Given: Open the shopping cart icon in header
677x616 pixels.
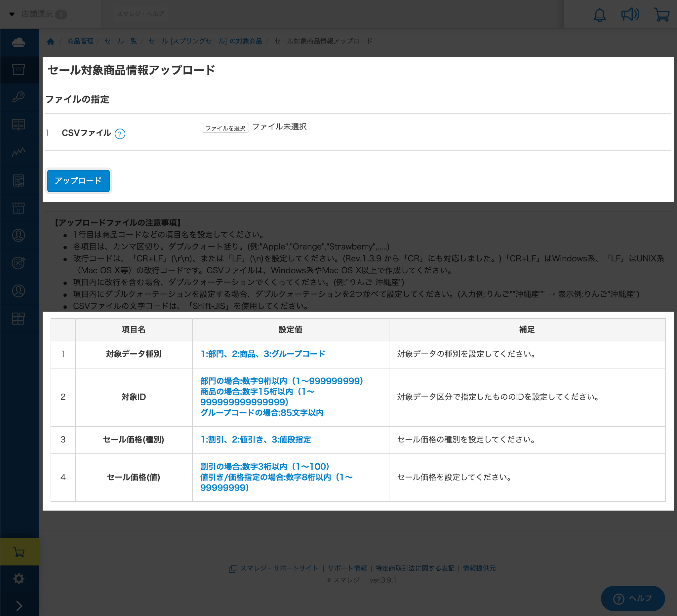Looking at the screenshot, I should point(662,15).
